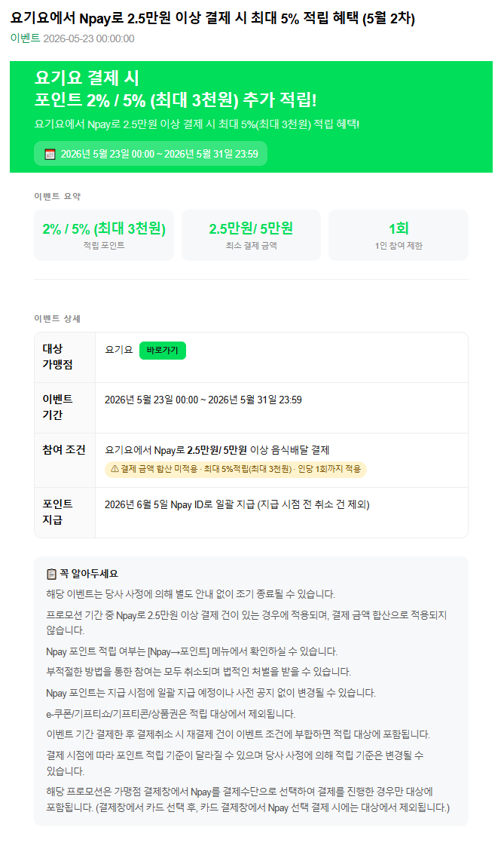The image size is (504, 858).
Task: Click the clipboard icon beside 꼭 알아두세요
Action: point(51,574)
